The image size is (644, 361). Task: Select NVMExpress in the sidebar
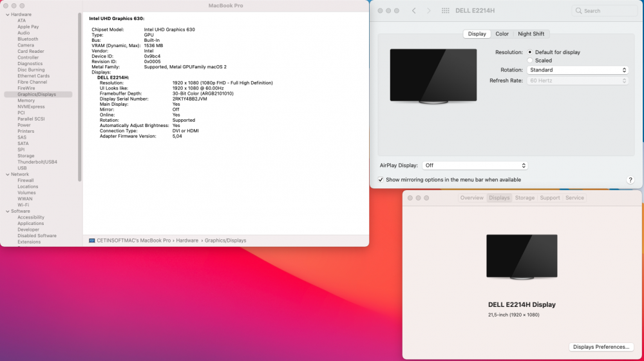coord(31,107)
